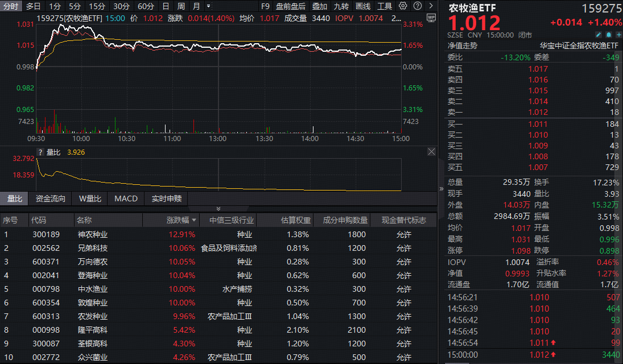Viewport: 623px width, 364px height.
Task: Switch chart to 60分 period
Action: pos(146,6)
